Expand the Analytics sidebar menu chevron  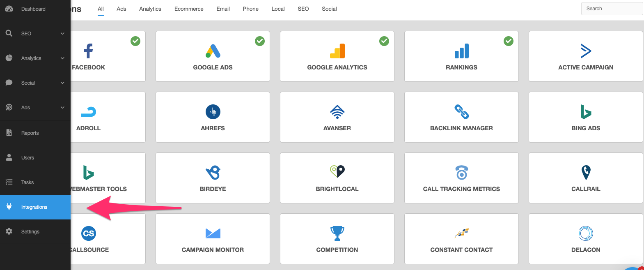pyautogui.click(x=62, y=58)
